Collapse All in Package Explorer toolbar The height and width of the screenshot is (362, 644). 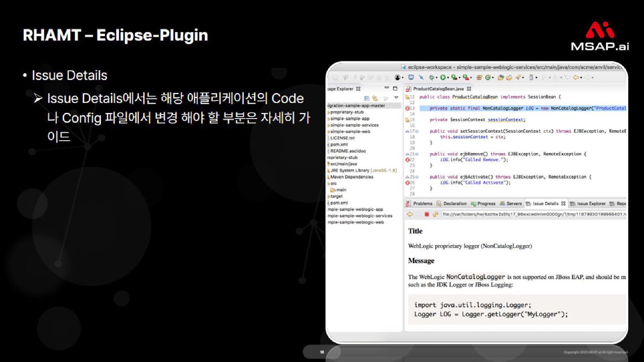coord(367,98)
